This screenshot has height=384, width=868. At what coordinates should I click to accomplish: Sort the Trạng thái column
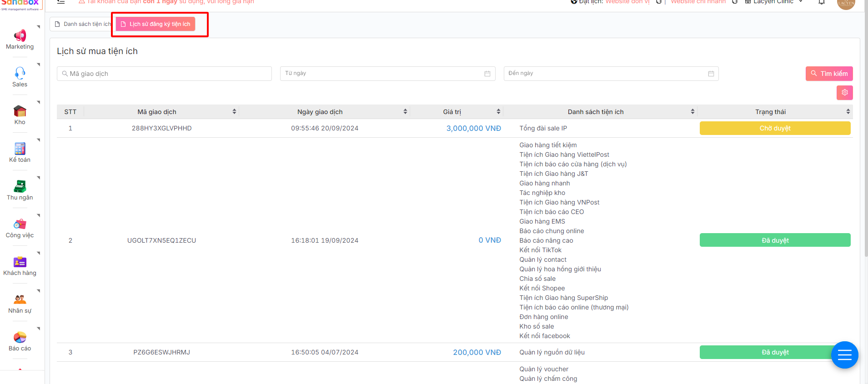click(848, 112)
